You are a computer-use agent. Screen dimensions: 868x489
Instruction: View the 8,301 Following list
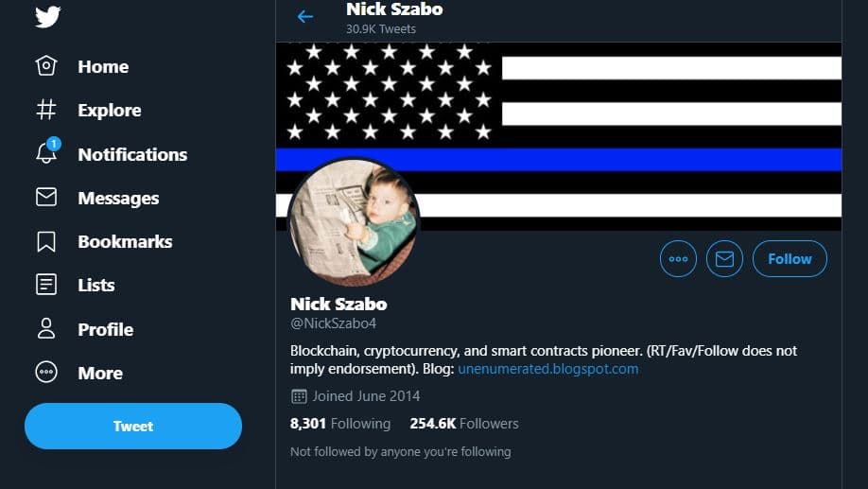(x=339, y=424)
